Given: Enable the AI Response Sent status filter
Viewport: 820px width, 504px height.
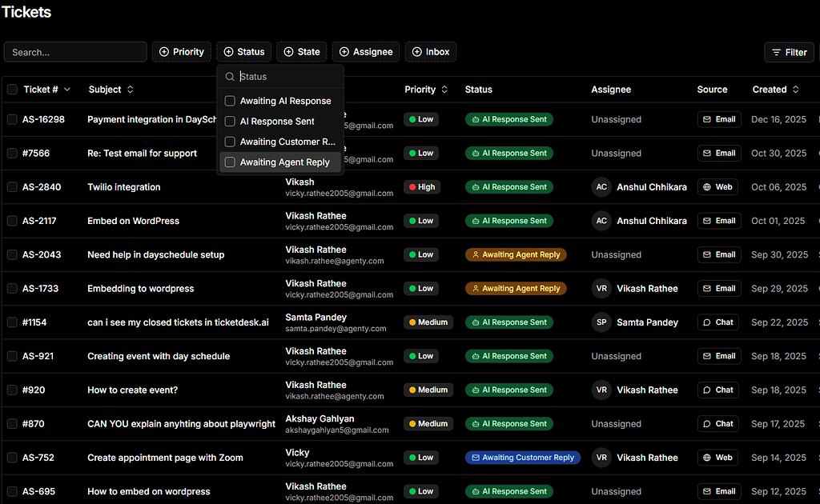Looking at the screenshot, I should [x=229, y=121].
